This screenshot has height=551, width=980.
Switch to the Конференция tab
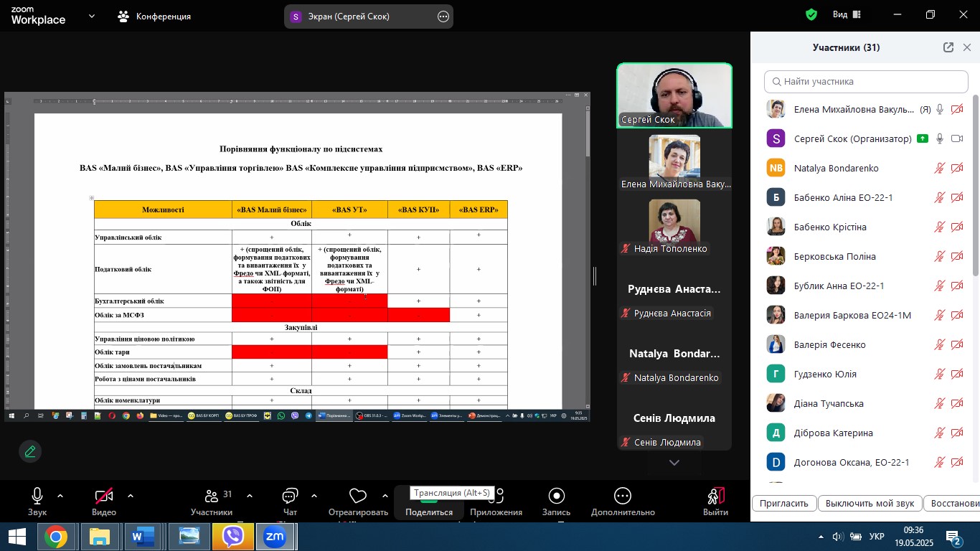click(154, 16)
